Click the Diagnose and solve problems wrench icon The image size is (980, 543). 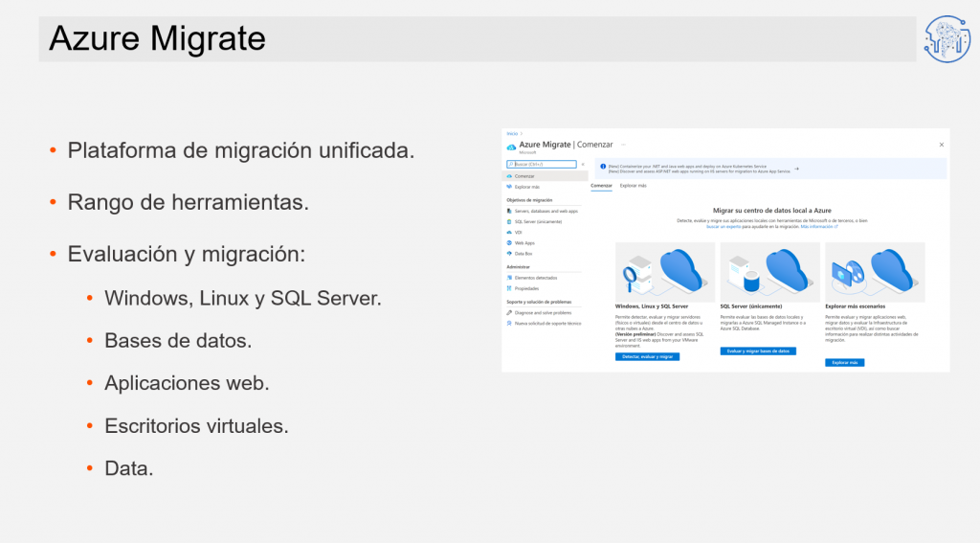coord(509,313)
